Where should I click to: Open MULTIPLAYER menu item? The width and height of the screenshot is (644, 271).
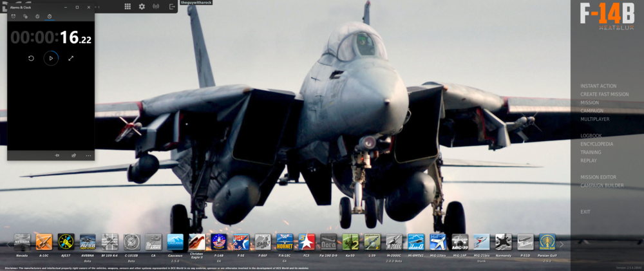pos(594,119)
